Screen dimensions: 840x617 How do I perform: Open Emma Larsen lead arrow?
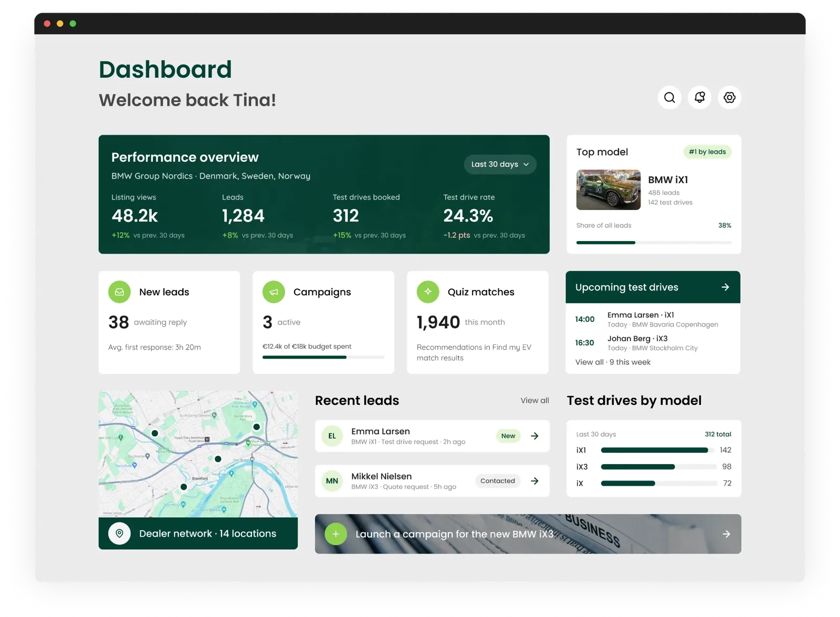click(x=534, y=436)
